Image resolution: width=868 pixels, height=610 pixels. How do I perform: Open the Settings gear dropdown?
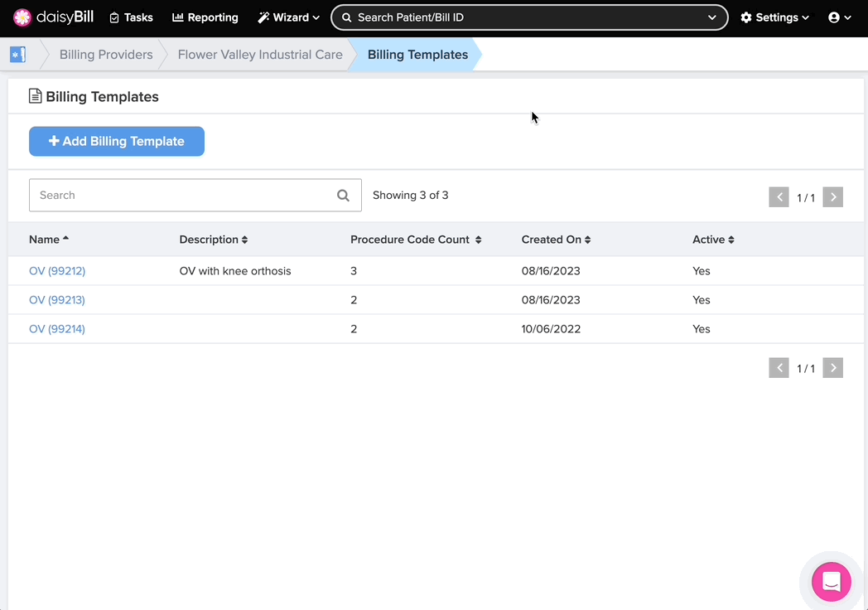pos(774,17)
